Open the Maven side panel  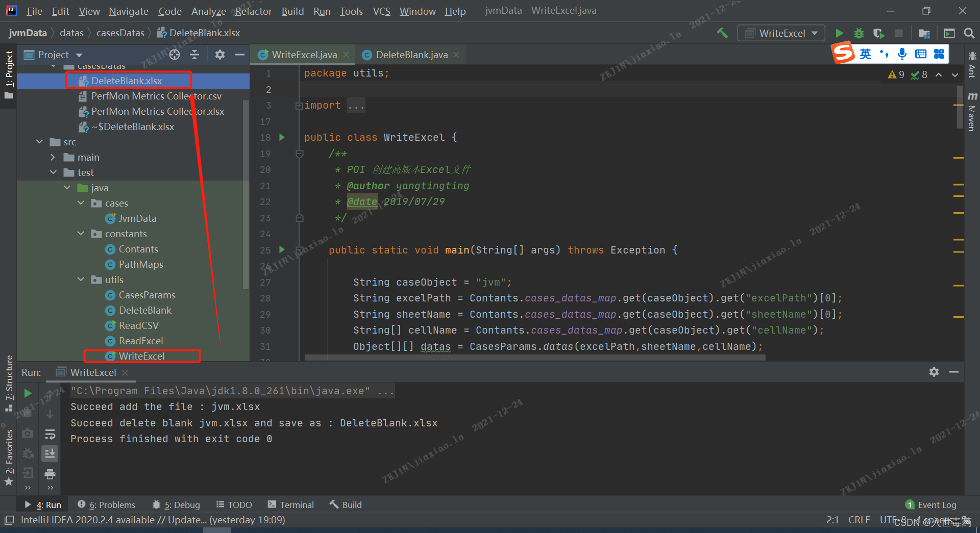coord(972,112)
